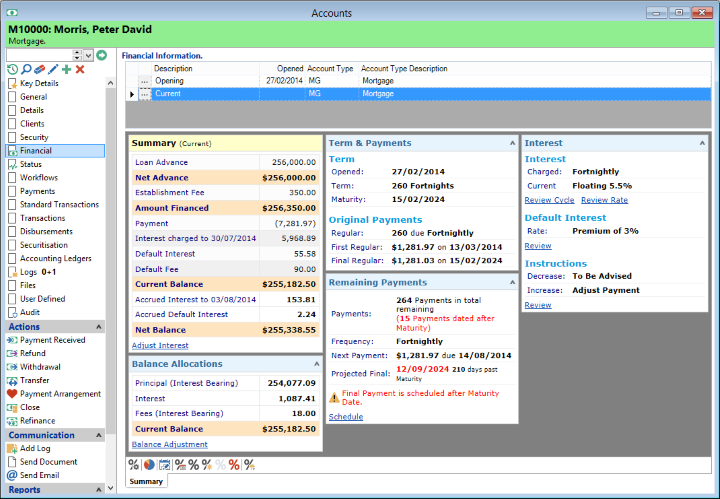Select the Opening row in Financial Information

coord(169,80)
